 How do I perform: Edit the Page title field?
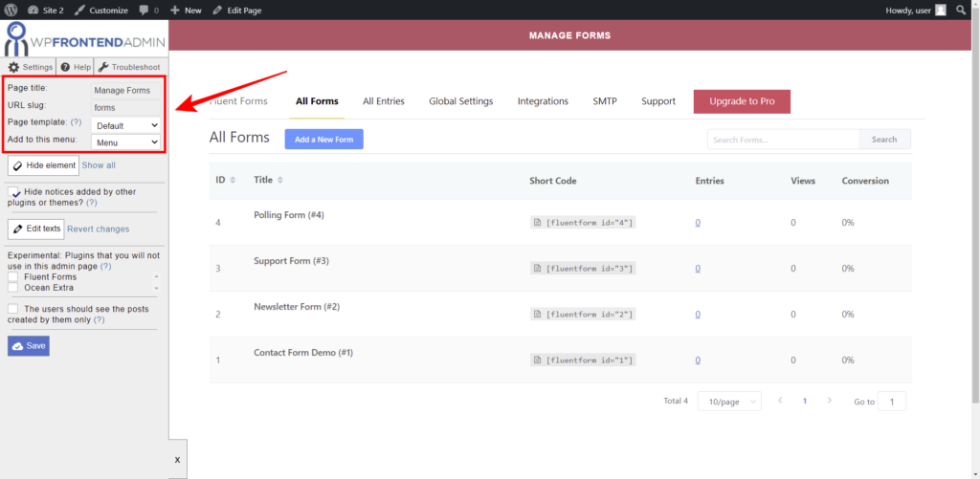tap(125, 90)
